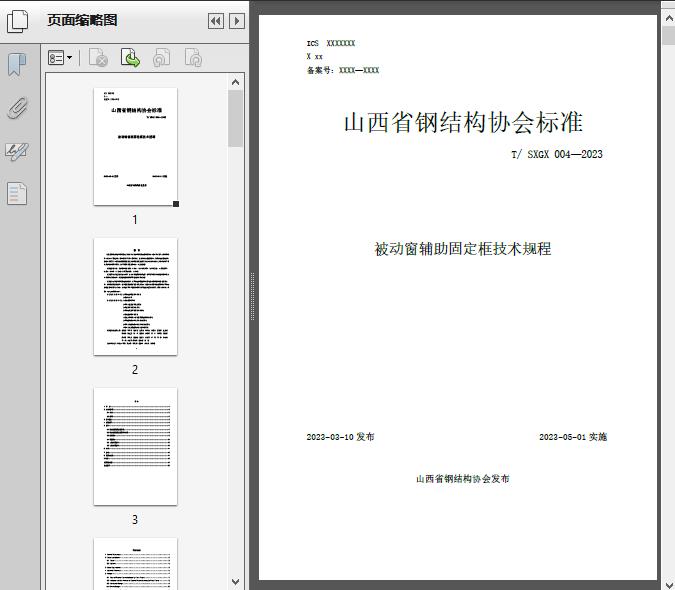Rotate pages counterclockwise icon

tap(162, 58)
